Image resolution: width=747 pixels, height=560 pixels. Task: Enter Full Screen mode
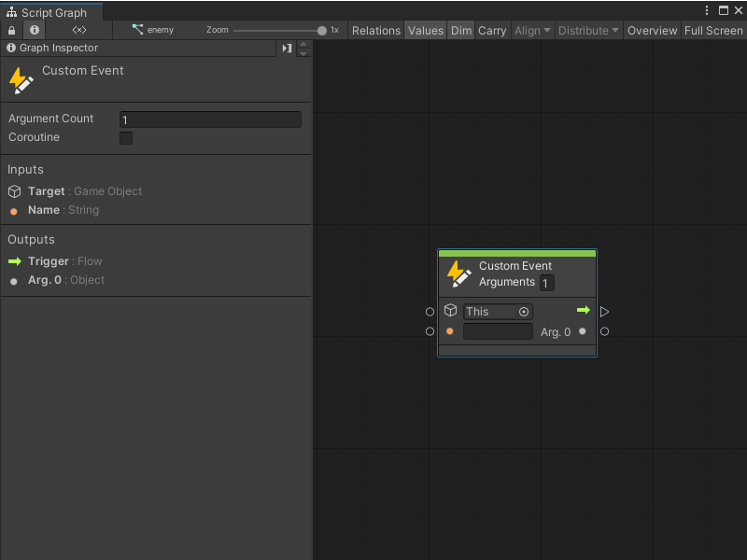(x=713, y=30)
